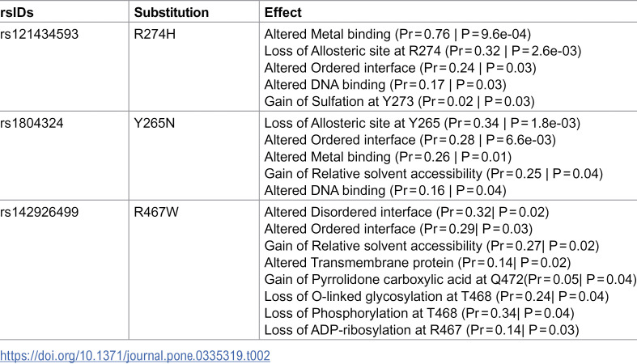Select the rs1804324 cell
The width and height of the screenshot is (637, 364).
pyautogui.click(x=32, y=123)
